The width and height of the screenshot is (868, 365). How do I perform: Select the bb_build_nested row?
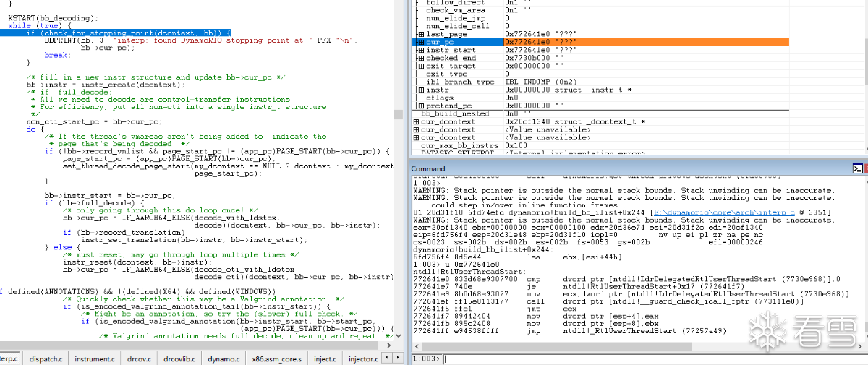639,113
